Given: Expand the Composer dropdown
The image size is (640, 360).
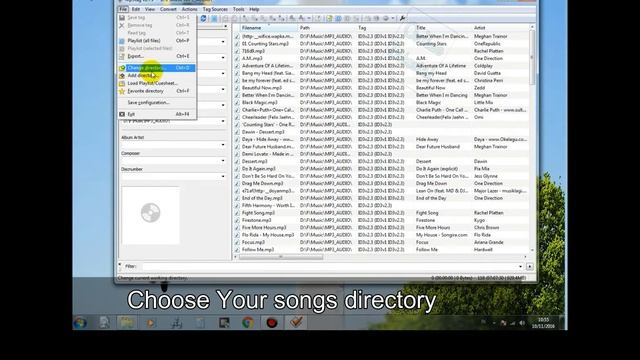Looking at the screenshot, I should [223, 161].
